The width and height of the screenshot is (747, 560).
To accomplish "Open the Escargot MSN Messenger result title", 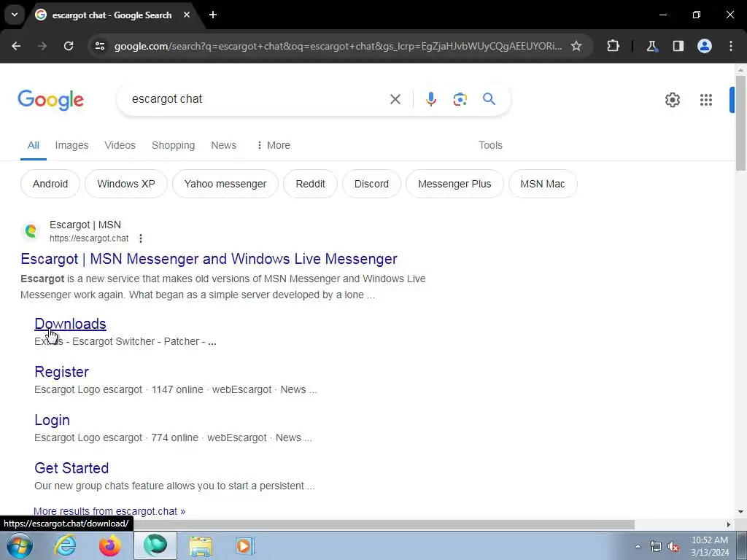I will tap(209, 259).
